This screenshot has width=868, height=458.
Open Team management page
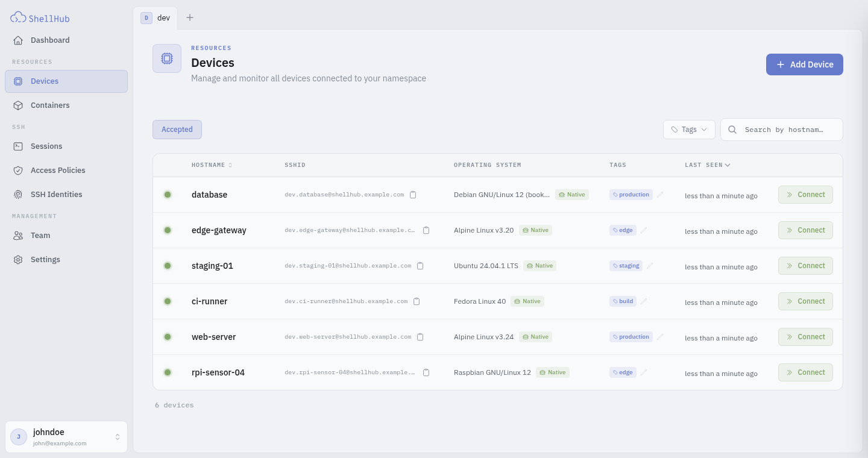[66, 236]
